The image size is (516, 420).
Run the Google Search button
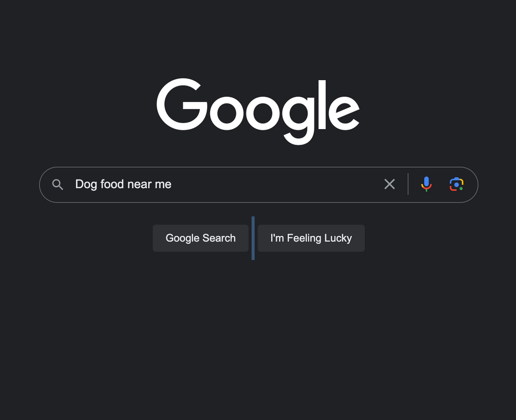[x=201, y=238]
